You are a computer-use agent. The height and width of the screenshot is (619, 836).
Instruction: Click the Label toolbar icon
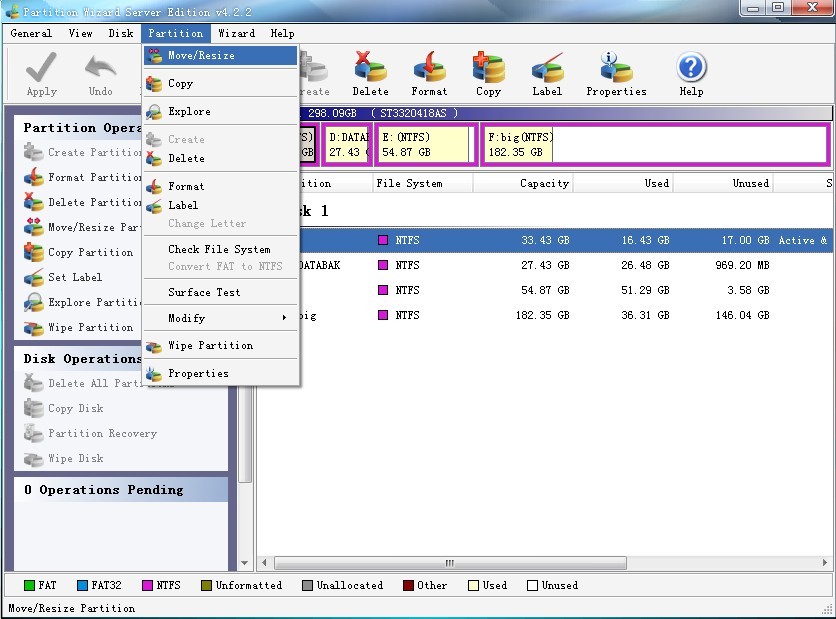(x=547, y=67)
